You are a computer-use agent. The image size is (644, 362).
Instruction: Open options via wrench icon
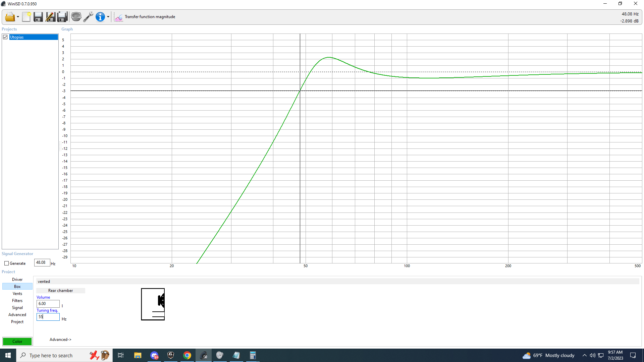click(88, 17)
